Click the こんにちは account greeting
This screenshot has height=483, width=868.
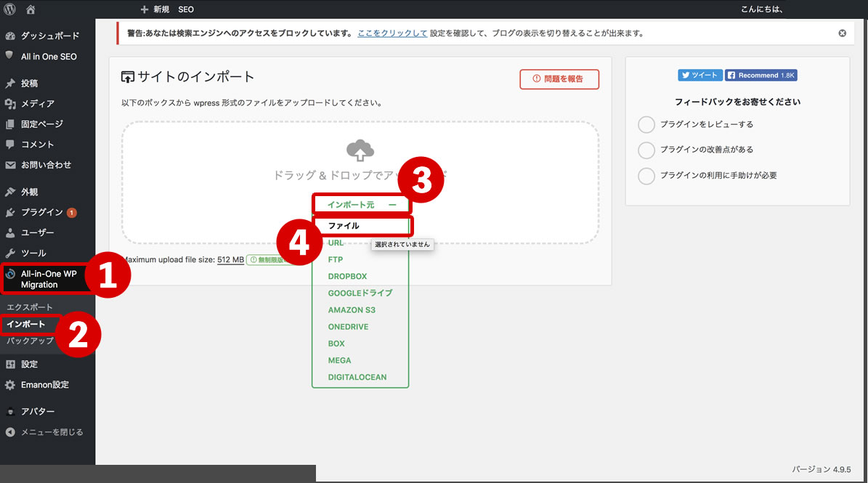click(x=762, y=9)
